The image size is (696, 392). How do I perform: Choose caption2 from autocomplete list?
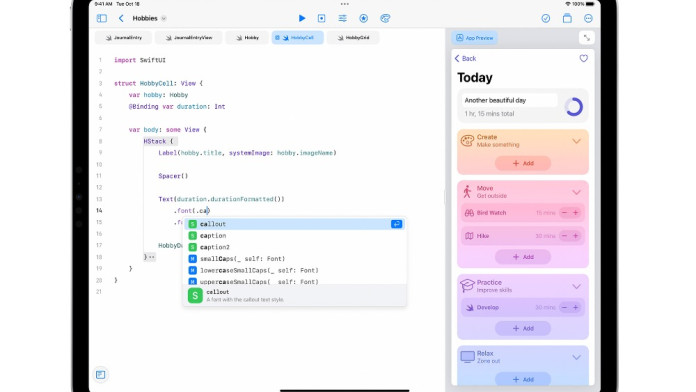pyautogui.click(x=295, y=247)
